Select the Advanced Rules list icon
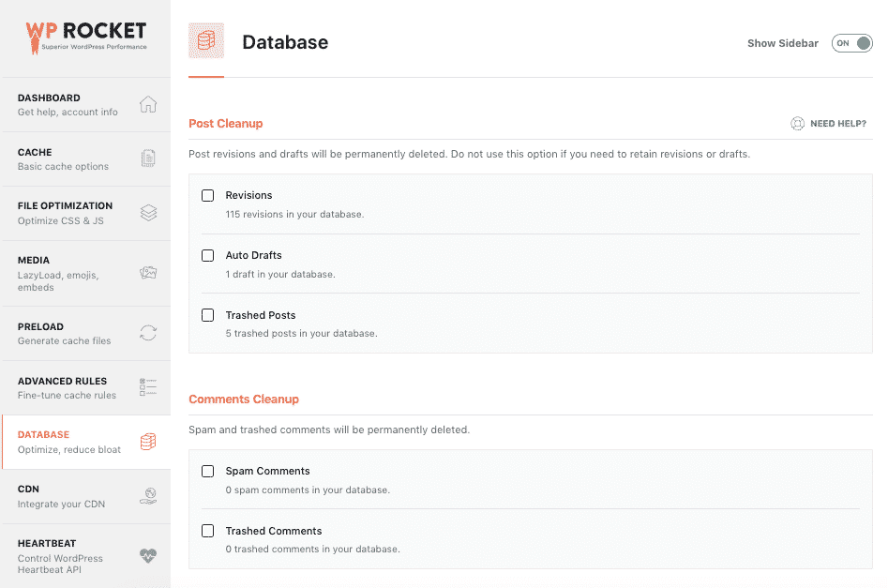Screen dimensions: 888x588 (148, 386)
